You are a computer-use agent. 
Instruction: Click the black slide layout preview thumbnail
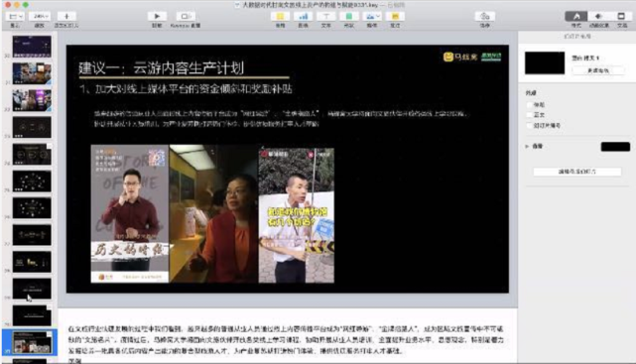[545, 62]
